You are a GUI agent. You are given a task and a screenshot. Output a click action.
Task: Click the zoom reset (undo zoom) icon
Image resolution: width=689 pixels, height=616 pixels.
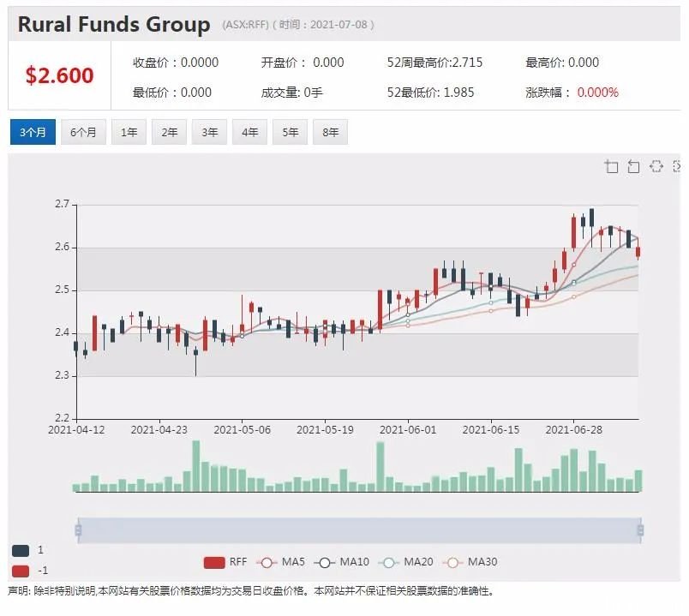click(633, 166)
